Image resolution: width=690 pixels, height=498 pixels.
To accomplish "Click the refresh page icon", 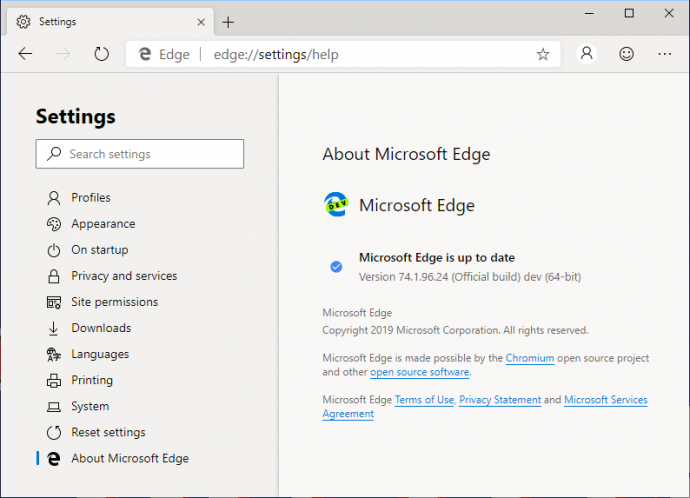I will (x=101, y=54).
